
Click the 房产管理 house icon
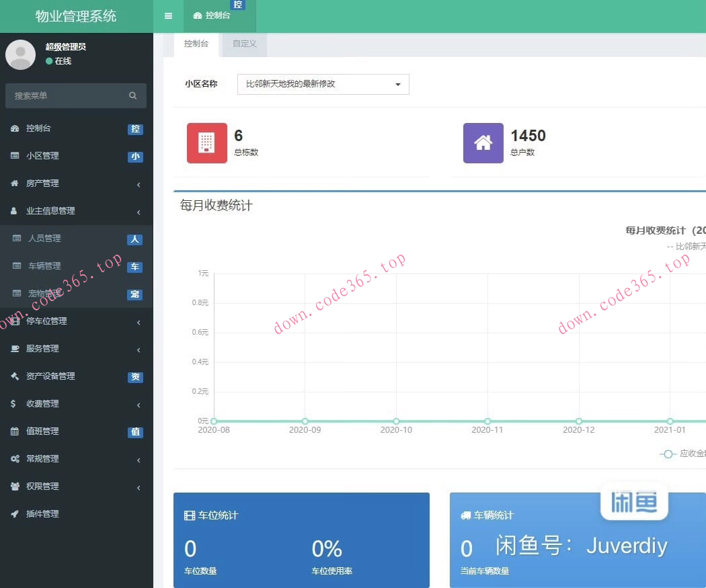click(15, 183)
